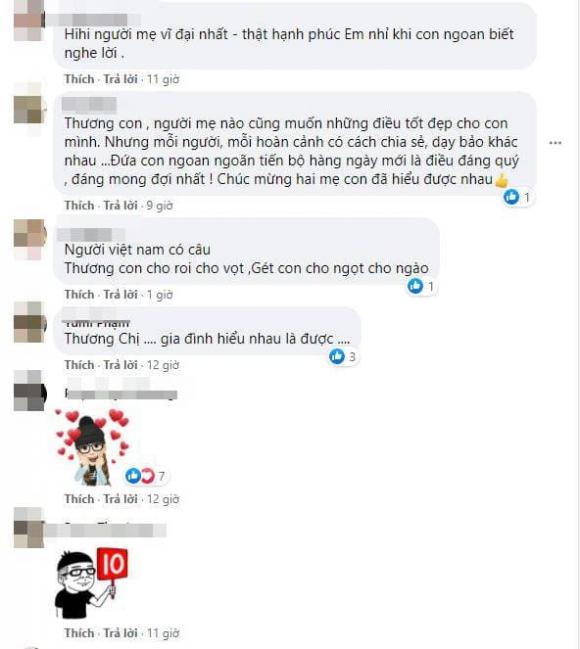Viewport: 580px width, 649px height.
Task: Click the like reaction icon on 'Người việt nam có câu' comment
Action: click(415, 286)
